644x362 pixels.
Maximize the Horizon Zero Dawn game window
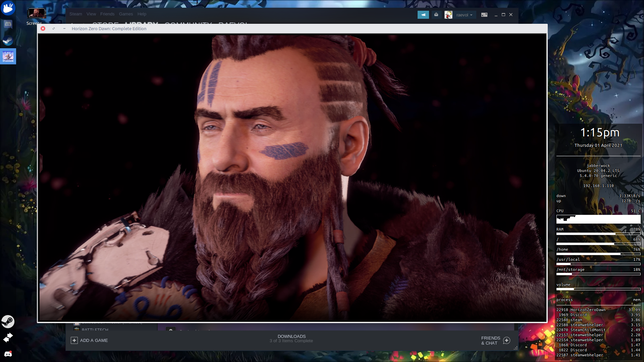coord(54,28)
